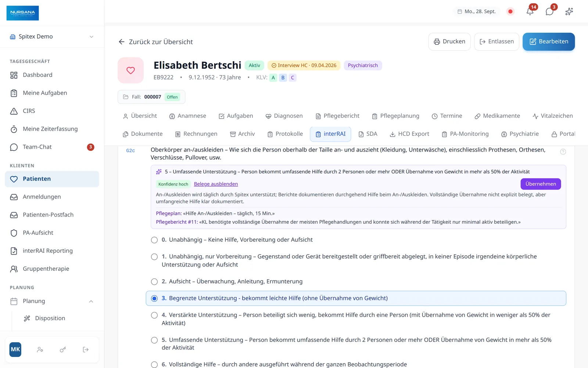
Task: Click the red recording indicator dot
Action: tap(510, 11)
